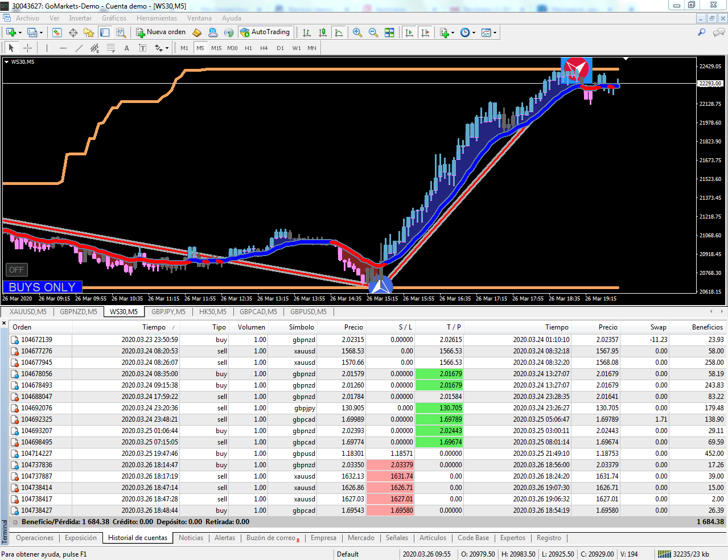The height and width of the screenshot is (560, 728).
Task: Open the Strategy Tester icon
Action: click(121, 32)
